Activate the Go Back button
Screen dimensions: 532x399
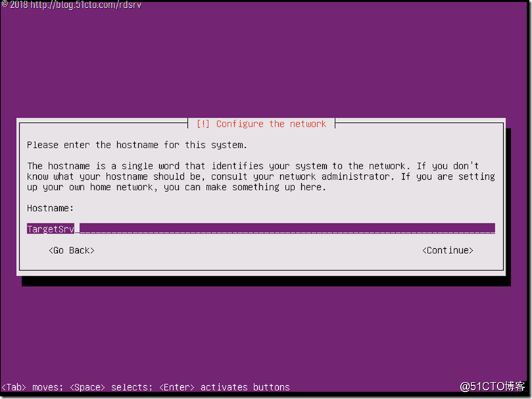72,250
